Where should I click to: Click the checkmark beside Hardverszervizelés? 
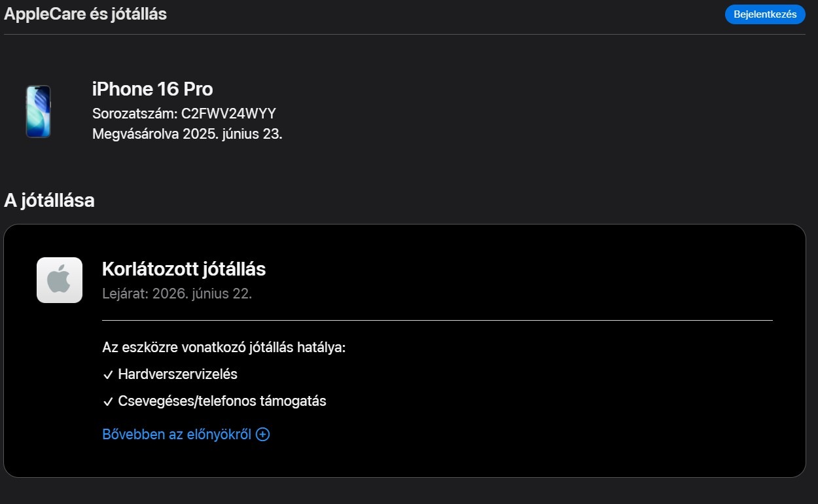(x=108, y=375)
